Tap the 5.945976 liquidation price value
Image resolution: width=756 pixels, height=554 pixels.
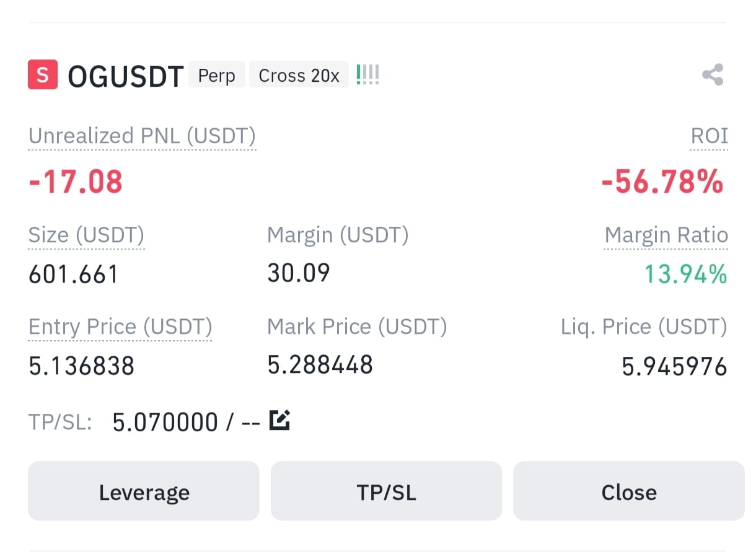674,367
